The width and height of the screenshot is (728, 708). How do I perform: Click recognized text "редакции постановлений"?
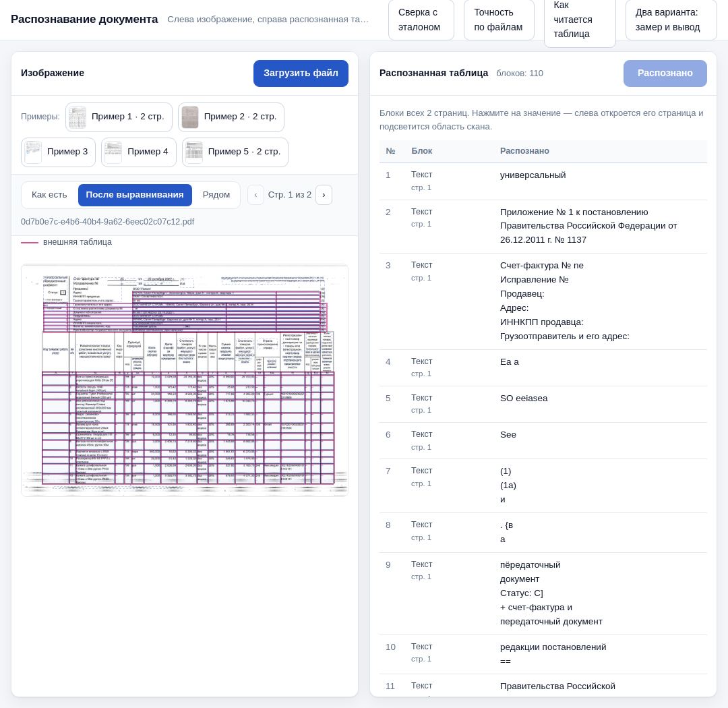click(x=553, y=647)
